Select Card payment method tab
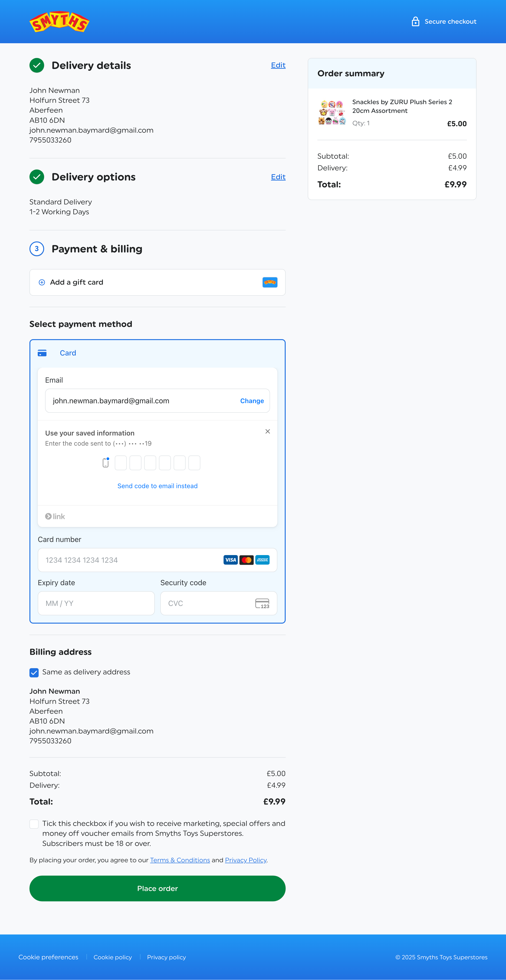This screenshot has width=506, height=980. coord(68,353)
